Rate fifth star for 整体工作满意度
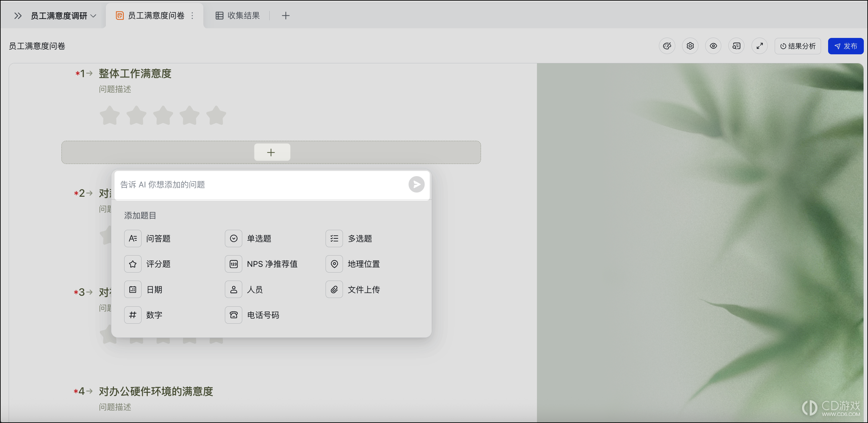Viewport: 868px width, 423px height. (x=216, y=115)
